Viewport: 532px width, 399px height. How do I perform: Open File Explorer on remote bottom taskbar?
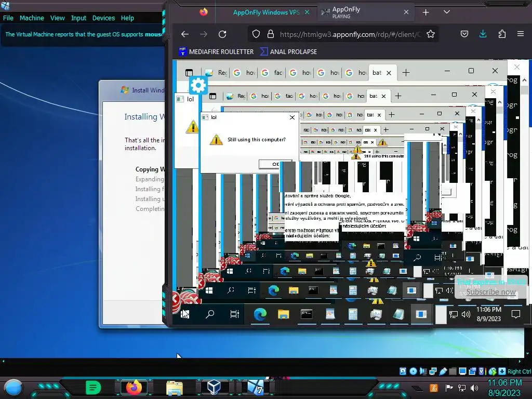(x=283, y=314)
